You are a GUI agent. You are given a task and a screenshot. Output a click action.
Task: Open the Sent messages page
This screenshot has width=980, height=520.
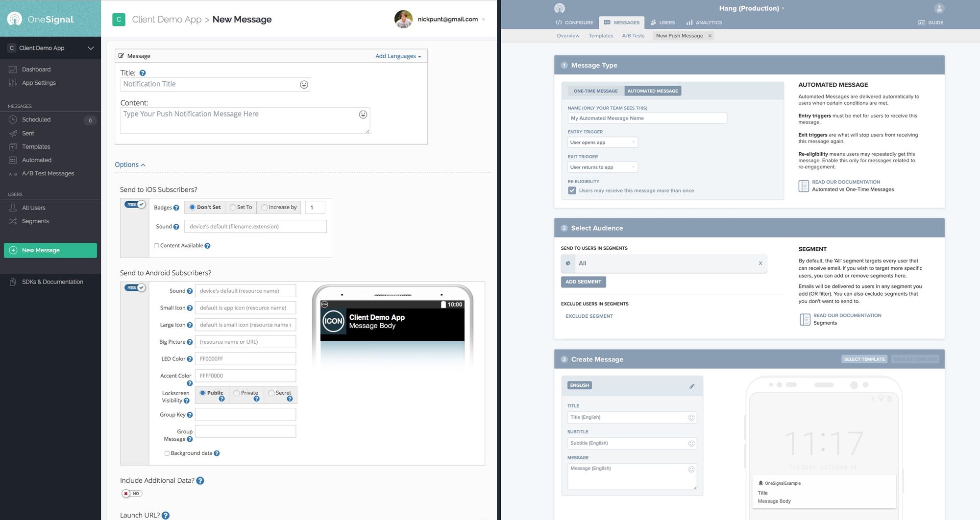click(x=28, y=133)
